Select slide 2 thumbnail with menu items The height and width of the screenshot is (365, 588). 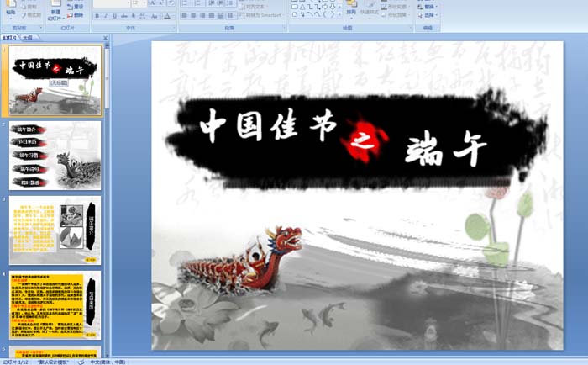coord(55,155)
